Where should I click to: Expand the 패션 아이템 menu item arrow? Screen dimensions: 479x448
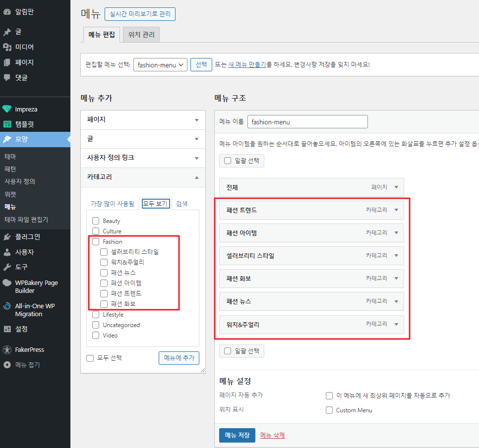(x=396, y=233)
